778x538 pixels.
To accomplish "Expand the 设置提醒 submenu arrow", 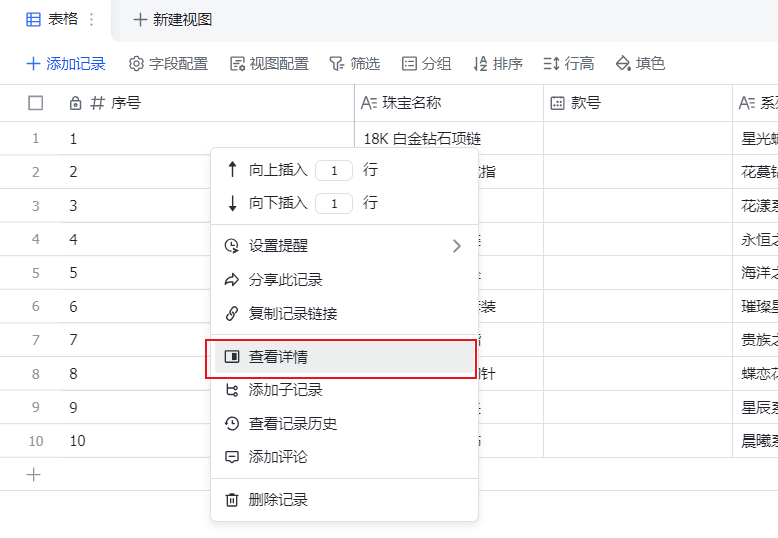I will point(457,246).
